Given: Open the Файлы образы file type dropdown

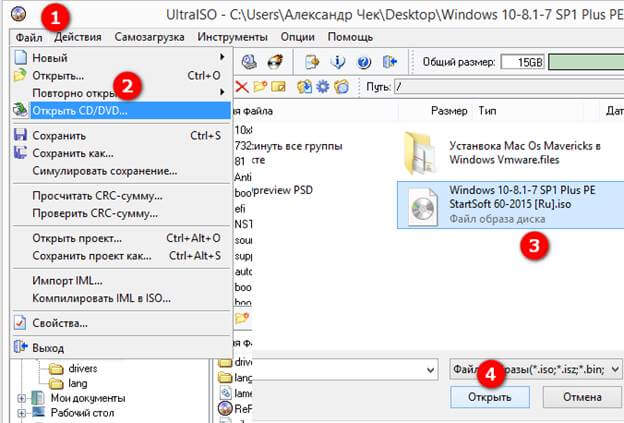Looking at the screenshot, I should pyautogui.click(x=535, y=370).
